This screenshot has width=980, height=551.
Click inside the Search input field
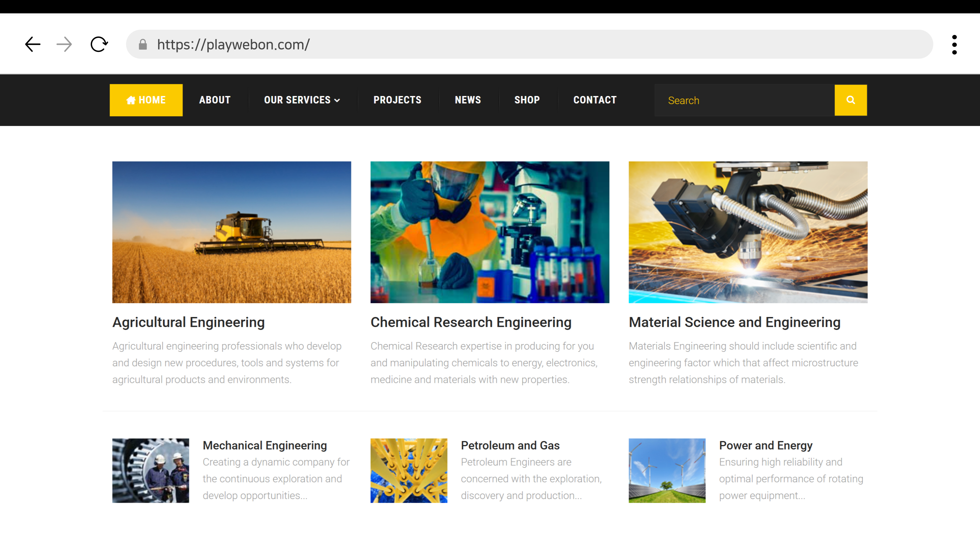click(x=744, y=101)
